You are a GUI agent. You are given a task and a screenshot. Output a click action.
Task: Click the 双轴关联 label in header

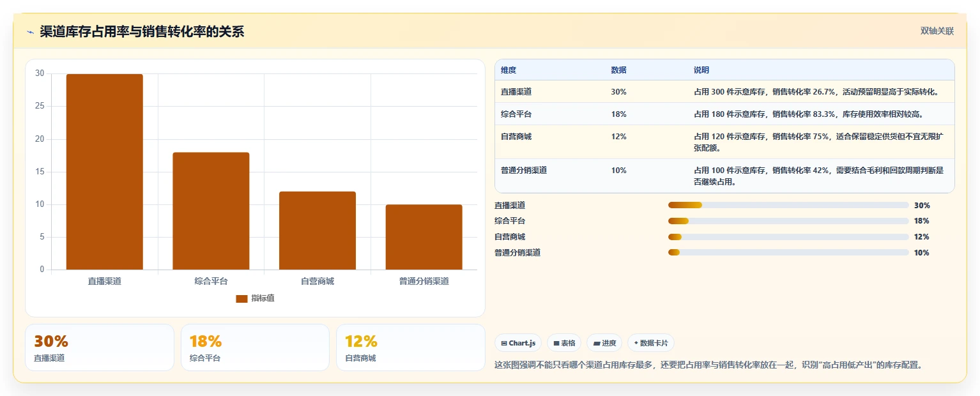click(937, 31)
